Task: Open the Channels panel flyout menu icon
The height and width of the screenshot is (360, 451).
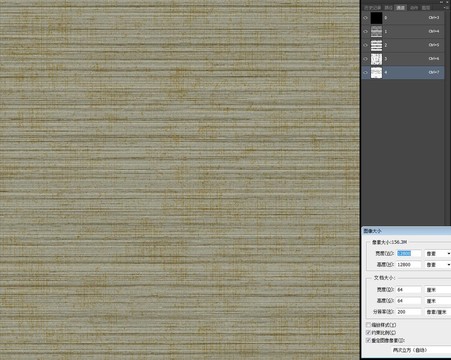Action: click(447, 7)
